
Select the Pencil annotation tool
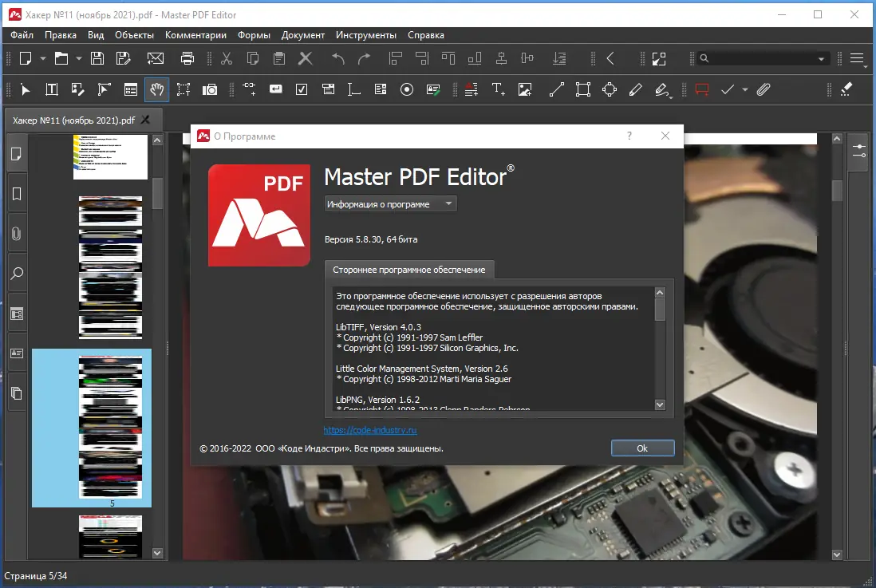tap(636, 89)
